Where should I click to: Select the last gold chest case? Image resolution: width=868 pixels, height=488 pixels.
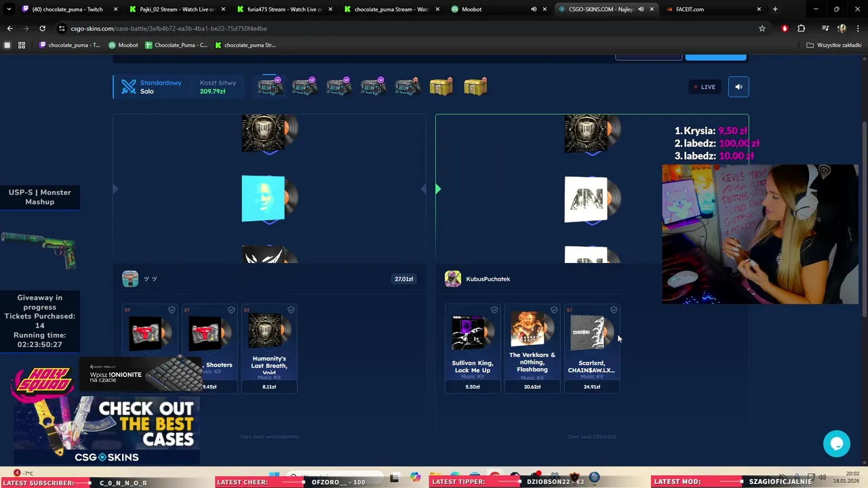[x=475, y=87]
